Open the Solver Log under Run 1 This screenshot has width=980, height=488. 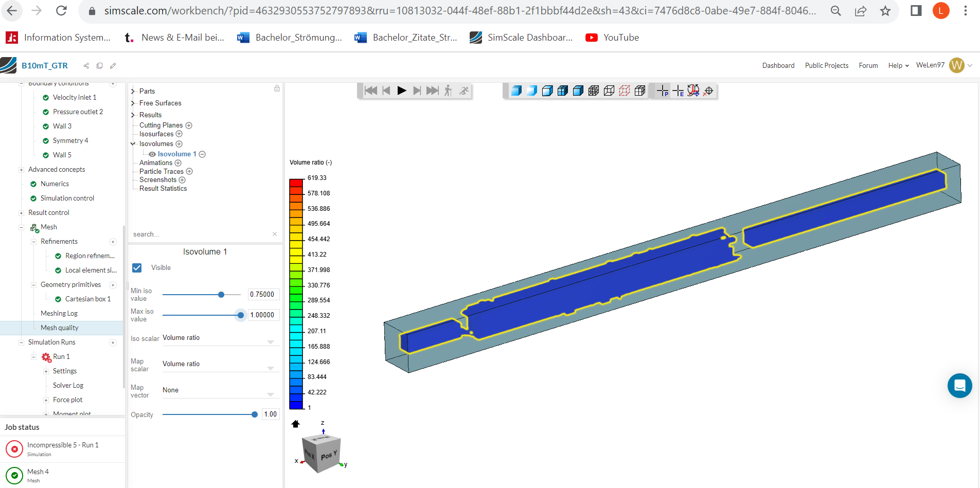[x=68, y=386]
